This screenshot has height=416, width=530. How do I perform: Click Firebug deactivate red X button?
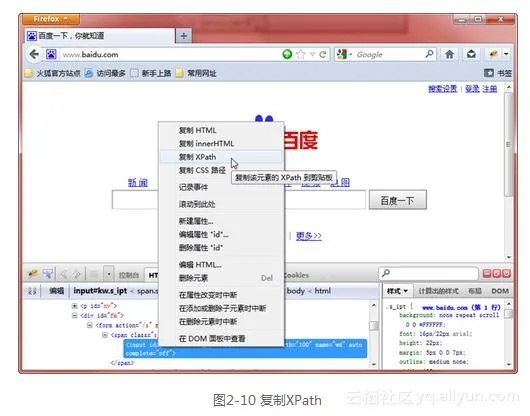[506, 273]
